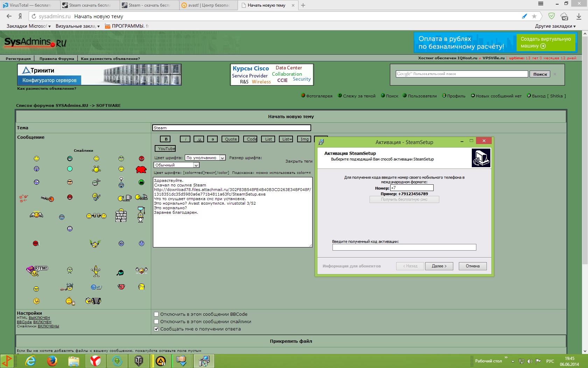Open the network tray icon
The width and height of the screenshot is (588, 368).
coord(521,361)
